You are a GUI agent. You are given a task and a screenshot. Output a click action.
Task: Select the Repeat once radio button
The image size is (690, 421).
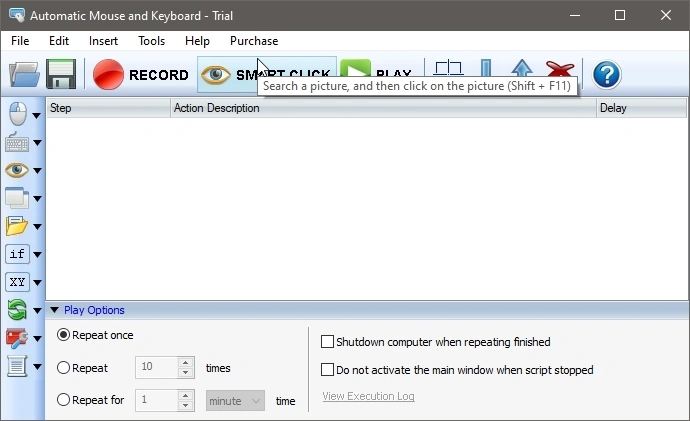coord(63,335)
